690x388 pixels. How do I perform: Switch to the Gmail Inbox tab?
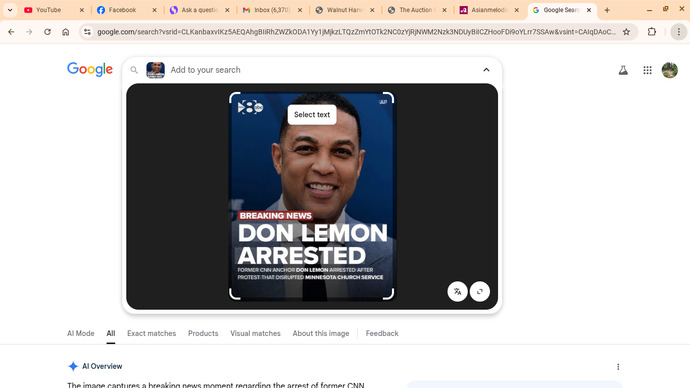(272, 10)
